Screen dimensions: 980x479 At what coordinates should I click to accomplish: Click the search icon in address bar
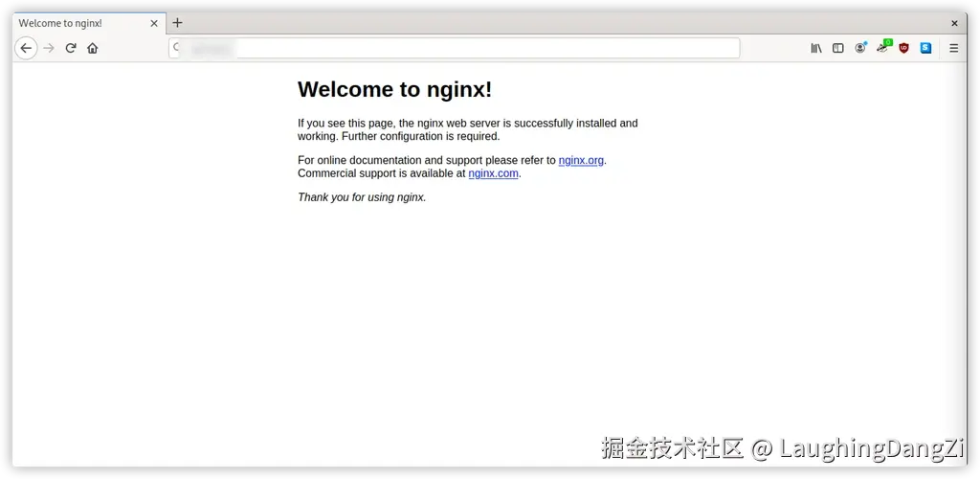[176, 48]
